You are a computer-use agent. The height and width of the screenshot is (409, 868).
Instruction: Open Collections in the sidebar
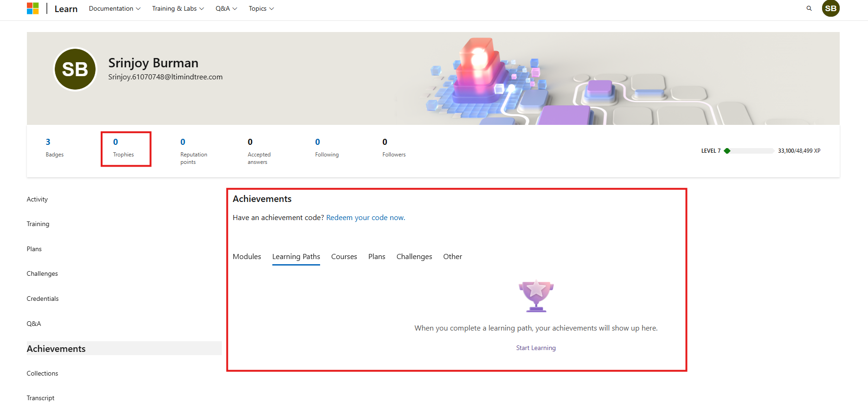tap(42, 373)
